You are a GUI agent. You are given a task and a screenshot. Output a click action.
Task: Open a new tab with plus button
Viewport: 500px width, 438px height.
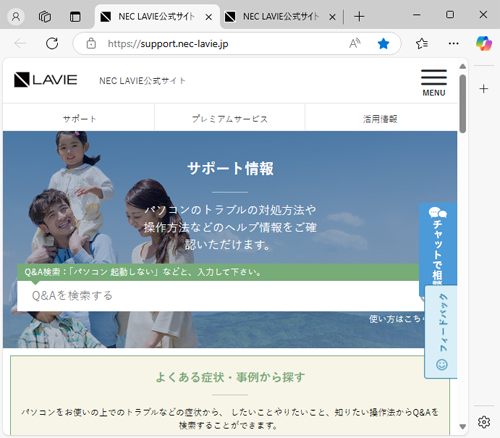359,16
